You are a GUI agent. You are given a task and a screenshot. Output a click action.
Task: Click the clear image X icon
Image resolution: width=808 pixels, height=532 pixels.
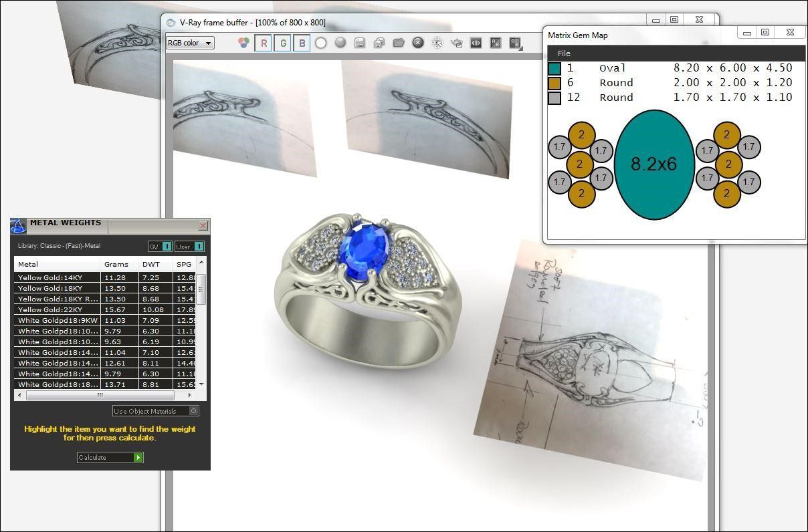point(418,43)
